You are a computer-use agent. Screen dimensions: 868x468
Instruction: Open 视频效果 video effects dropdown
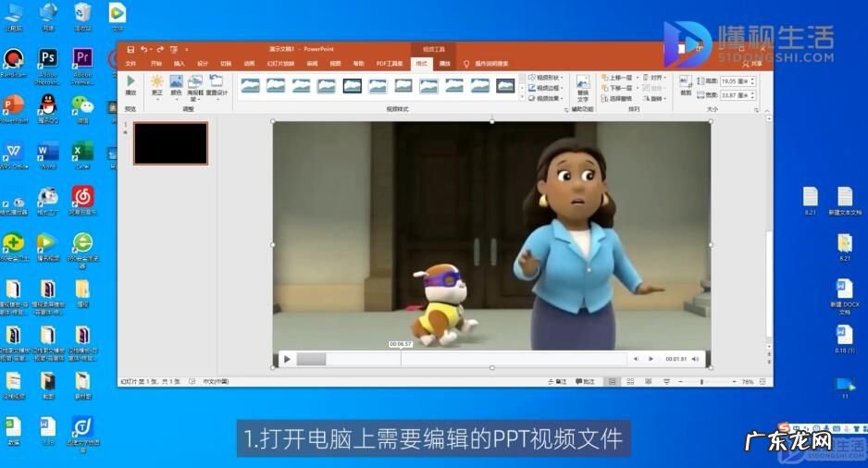pos(545,98)
